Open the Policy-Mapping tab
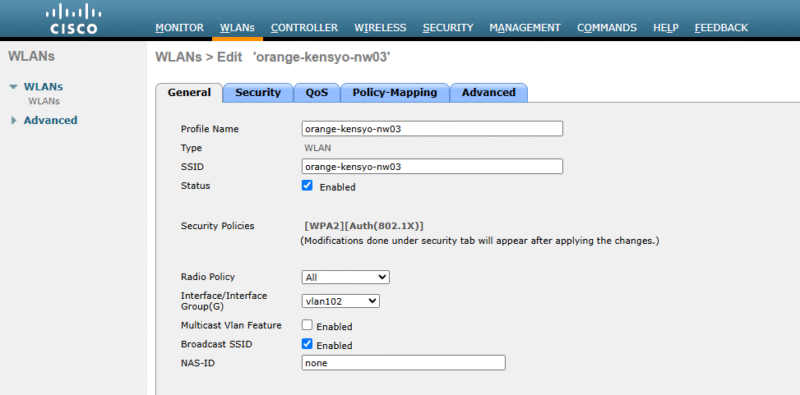Viewport: 800px width, 395px height. [394, 93]
